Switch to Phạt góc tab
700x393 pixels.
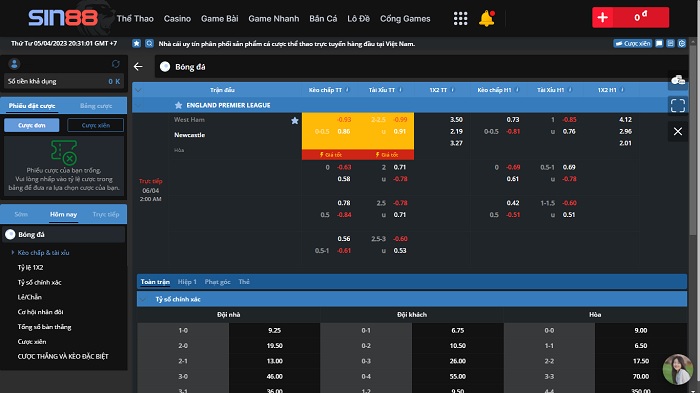click(217, 282)
